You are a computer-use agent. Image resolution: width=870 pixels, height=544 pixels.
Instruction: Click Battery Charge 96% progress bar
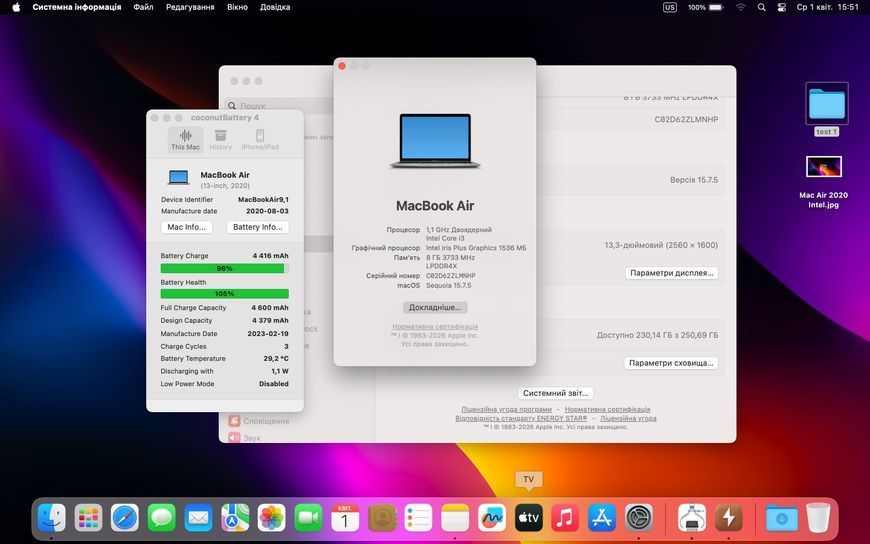tap(224, 269)
